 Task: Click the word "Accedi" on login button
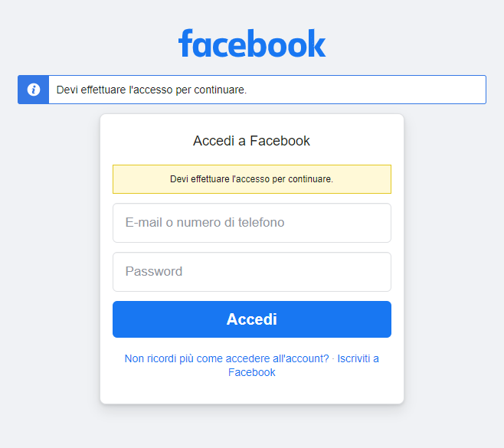[251, 319]
